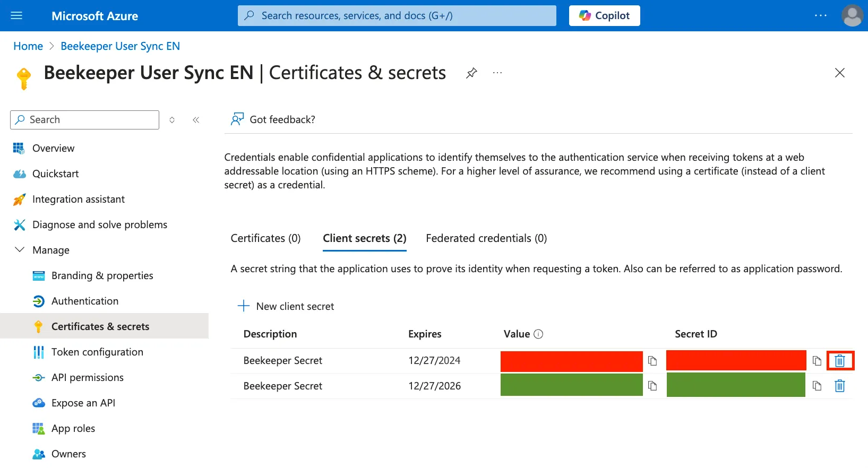Click the Secret ID column header
Viewport: 868px width, 468px height.
(696, 334)
